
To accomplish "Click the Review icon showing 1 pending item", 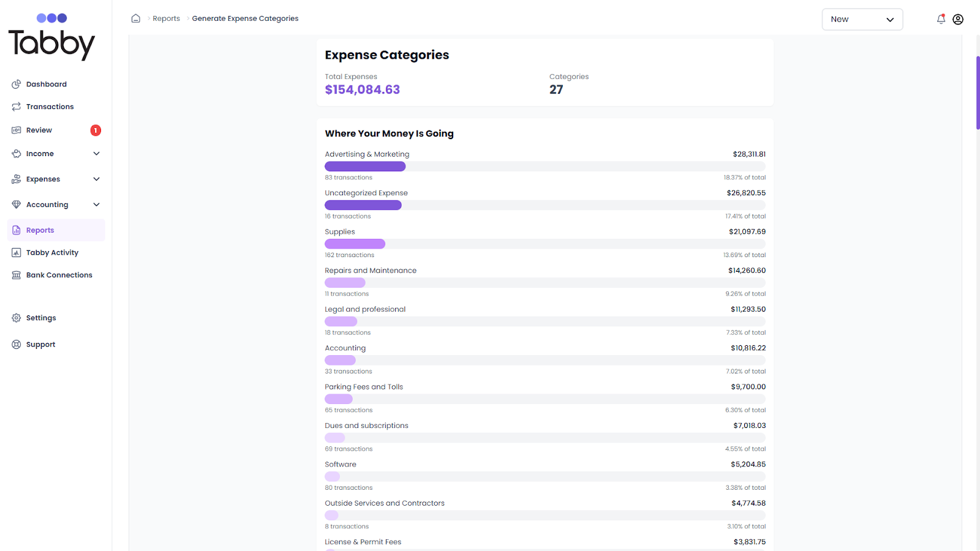I will [16, 130].
